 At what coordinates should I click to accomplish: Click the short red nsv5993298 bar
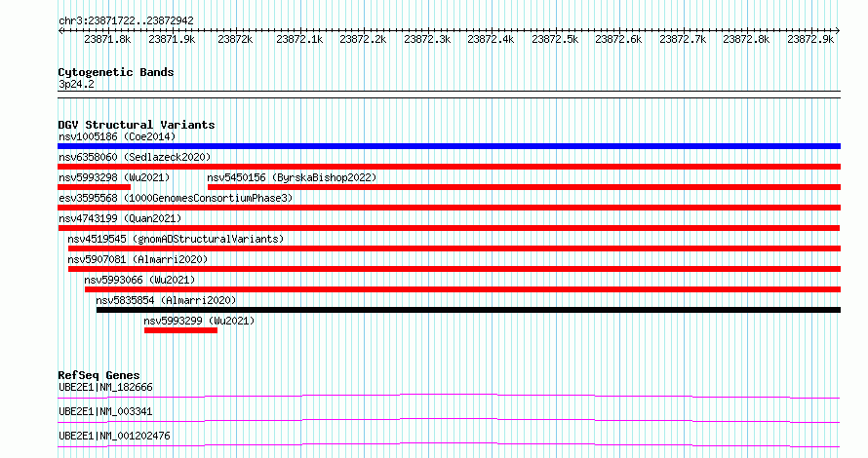coord(94,187)
